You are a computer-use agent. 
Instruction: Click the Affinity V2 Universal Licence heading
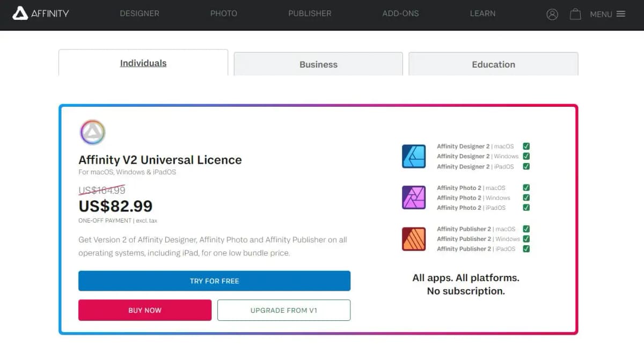pos(160,160)
